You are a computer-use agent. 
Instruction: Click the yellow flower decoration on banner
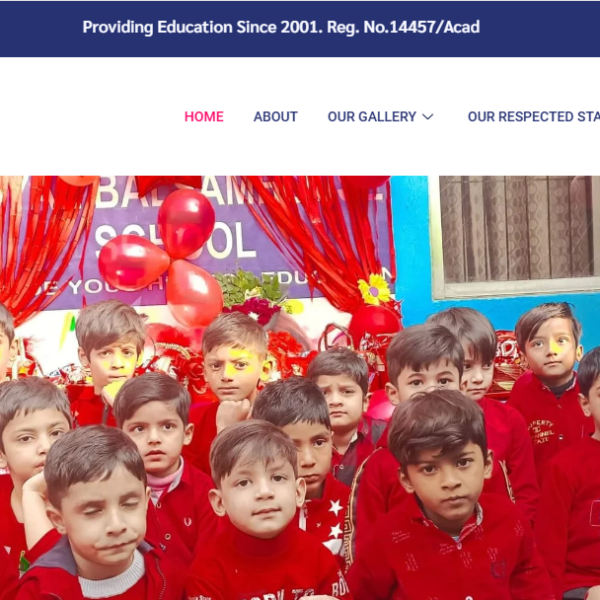pyautogui.click(x=374, y=289)
